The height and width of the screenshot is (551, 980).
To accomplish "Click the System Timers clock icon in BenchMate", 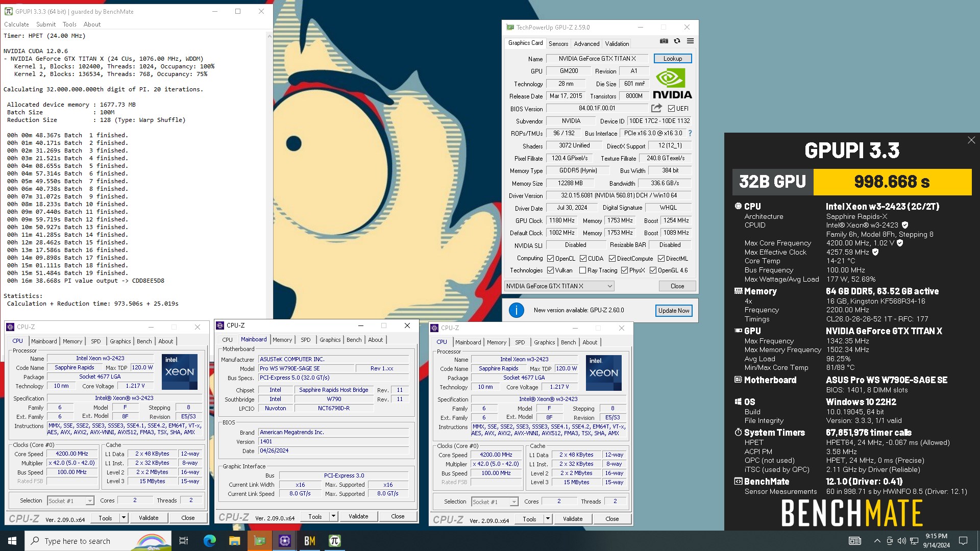I will (738, 432).
